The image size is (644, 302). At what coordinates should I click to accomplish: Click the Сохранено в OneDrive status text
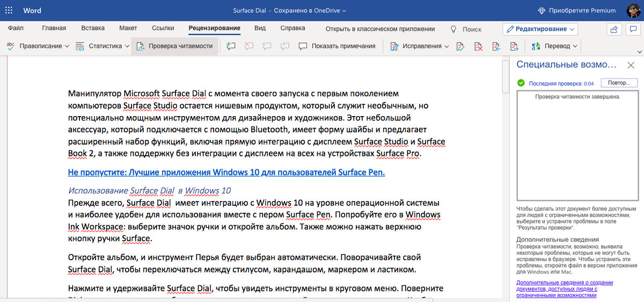(307, 11)
